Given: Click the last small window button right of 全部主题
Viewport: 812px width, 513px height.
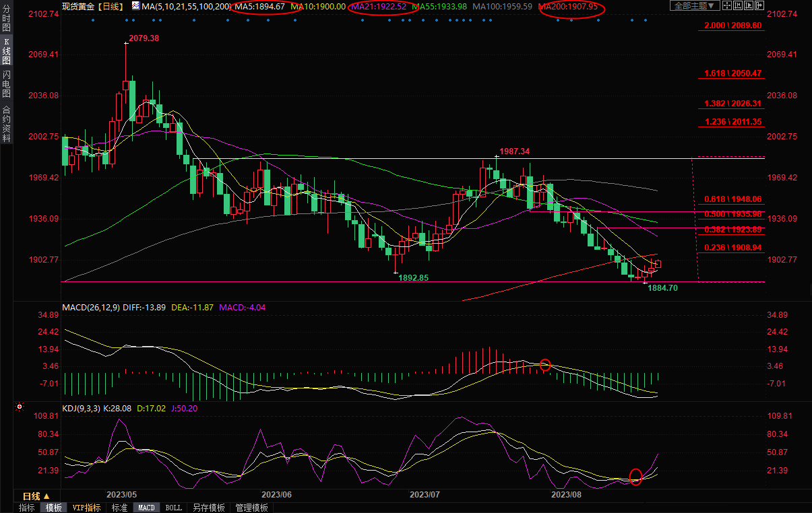Looking at the screenshot, I should [x=759, y=5].
